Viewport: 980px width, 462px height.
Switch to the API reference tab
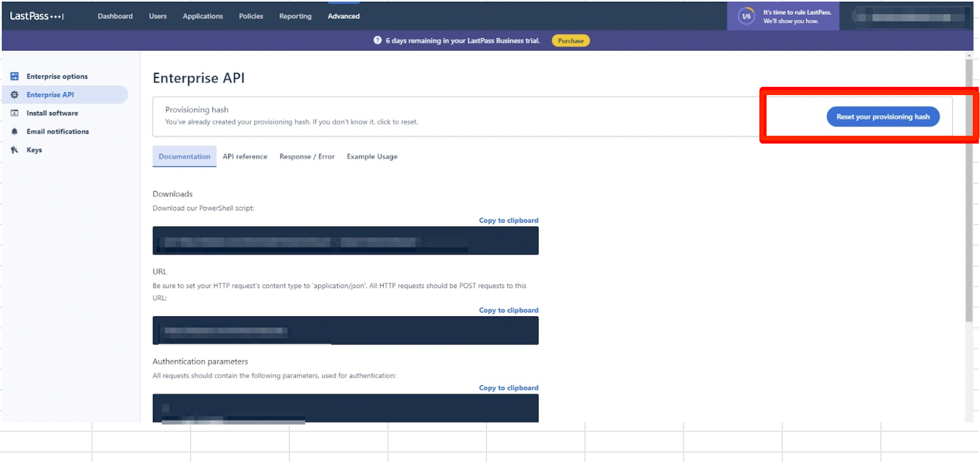244,157
